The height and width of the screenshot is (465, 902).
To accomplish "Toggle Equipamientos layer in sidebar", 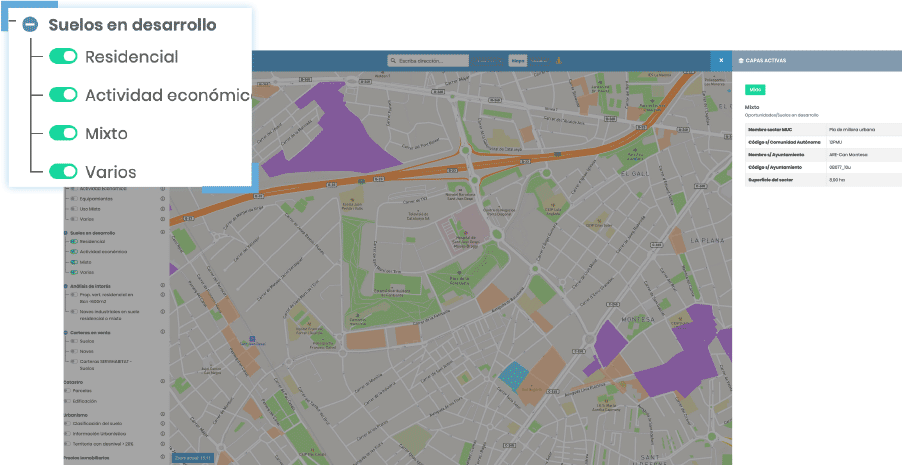I will coord(74,199).
